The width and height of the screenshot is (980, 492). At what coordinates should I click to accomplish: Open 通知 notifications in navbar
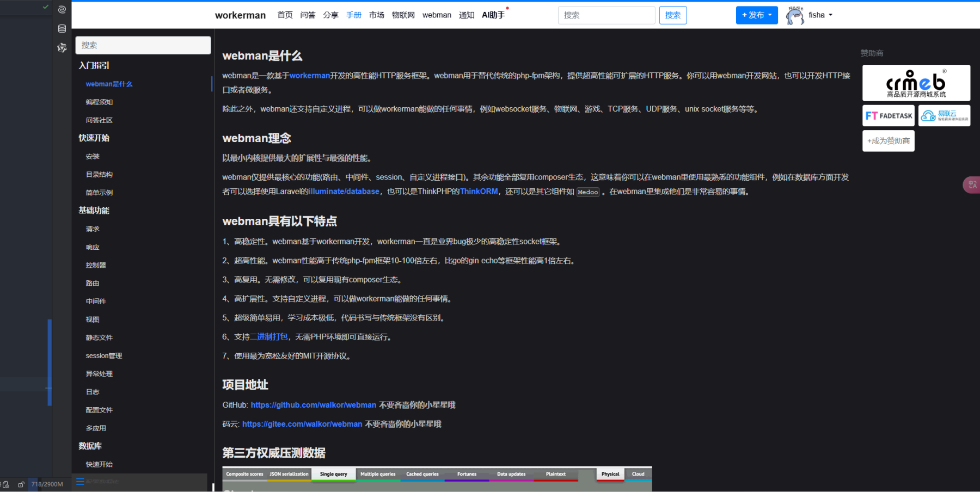pyautogui.click(x=467, y=15)
